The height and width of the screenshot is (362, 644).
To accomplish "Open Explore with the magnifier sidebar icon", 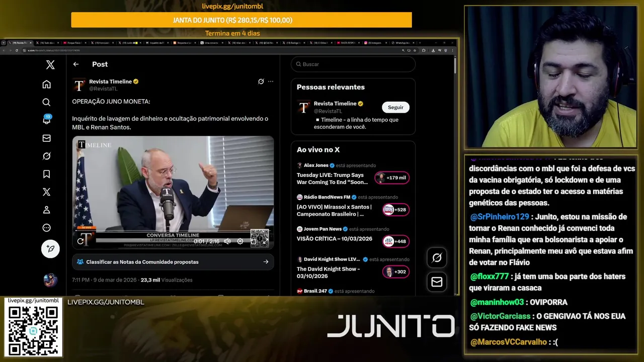I will coord(46,102).
